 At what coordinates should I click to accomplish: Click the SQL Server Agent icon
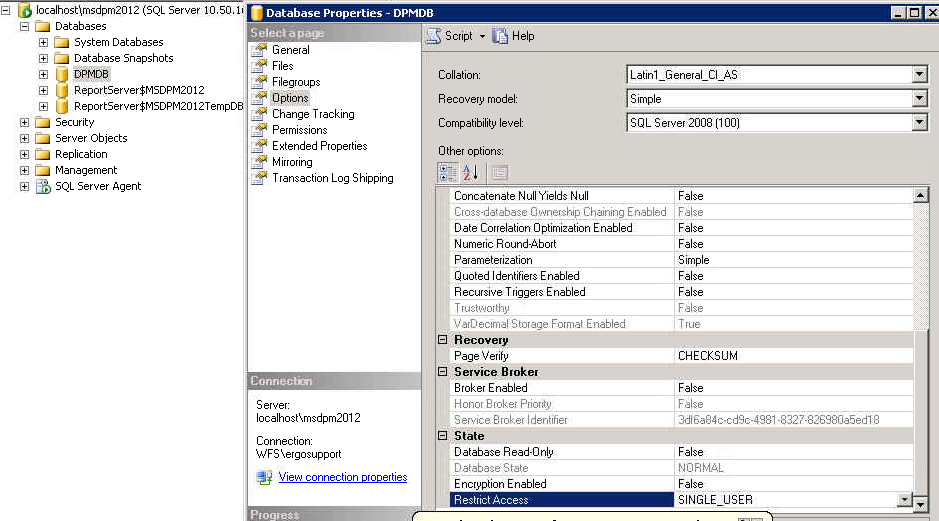[x=43, y=187]
